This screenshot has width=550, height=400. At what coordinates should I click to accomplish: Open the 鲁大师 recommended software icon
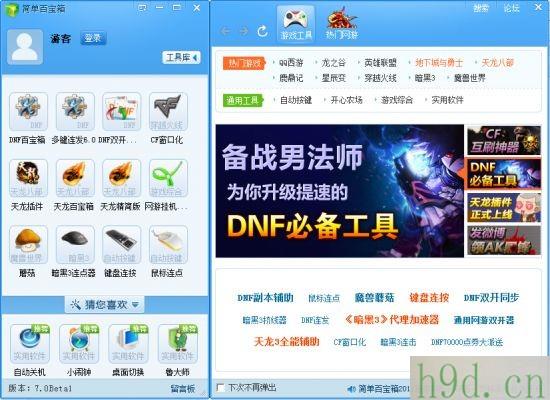coord(177,344)
